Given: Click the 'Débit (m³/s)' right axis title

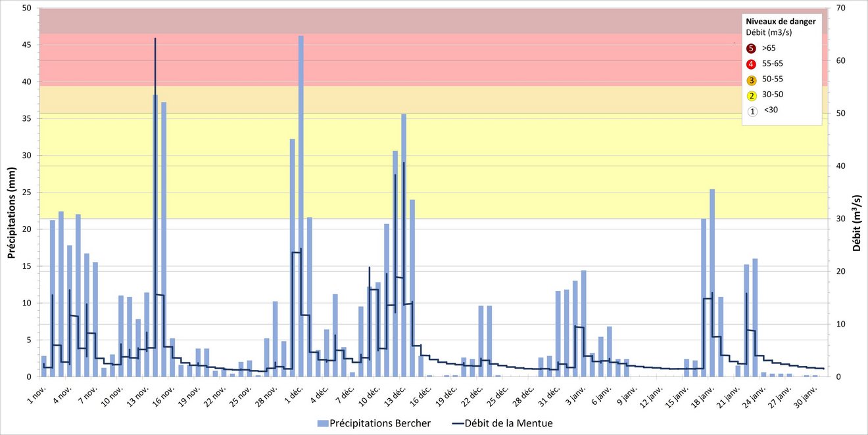Looking at the screenshot, I should tap(857, 223).
